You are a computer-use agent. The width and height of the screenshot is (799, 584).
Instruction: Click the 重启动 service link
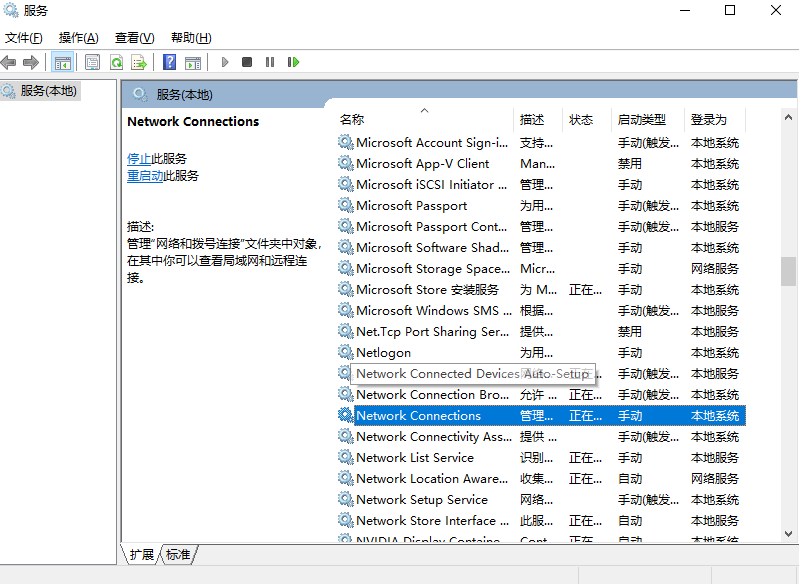(x=145, y=175)
